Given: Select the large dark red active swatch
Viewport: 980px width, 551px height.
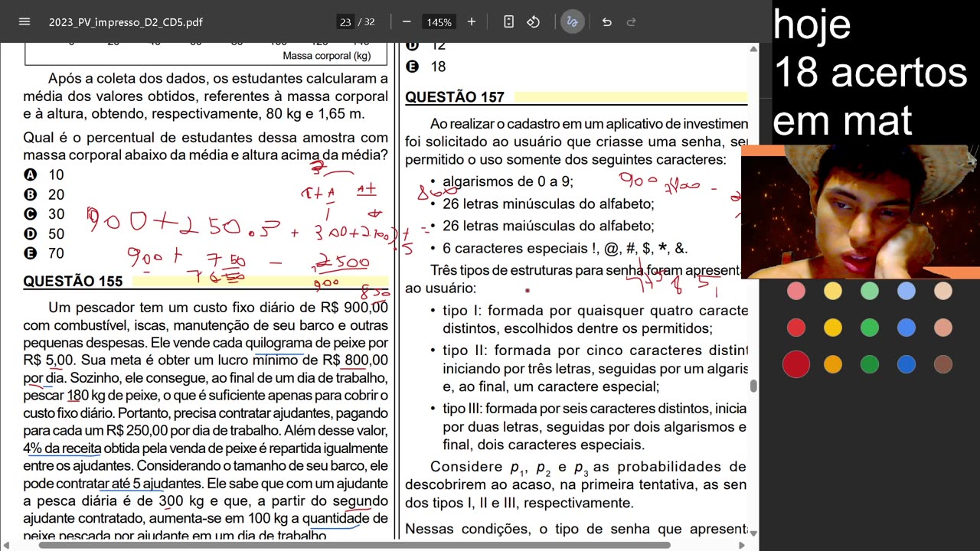Looking at the screenshot, I should [796, 364].
